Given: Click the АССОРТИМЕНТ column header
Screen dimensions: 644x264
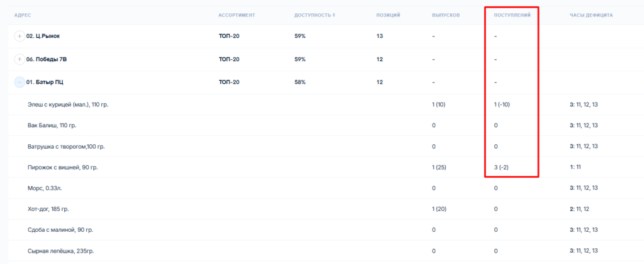Looking at the screenshot, I should click(236, 14).
